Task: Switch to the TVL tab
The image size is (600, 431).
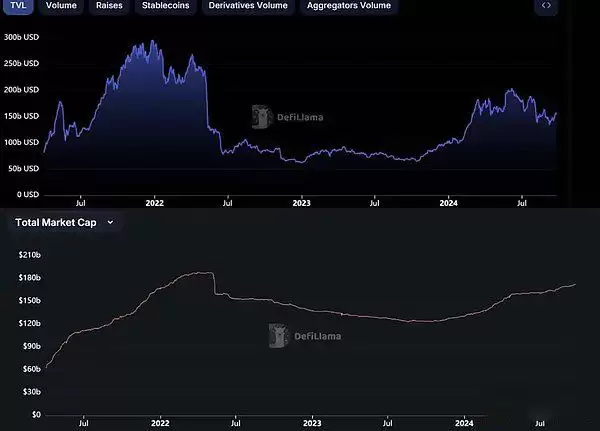Action: tap(18, 6)
